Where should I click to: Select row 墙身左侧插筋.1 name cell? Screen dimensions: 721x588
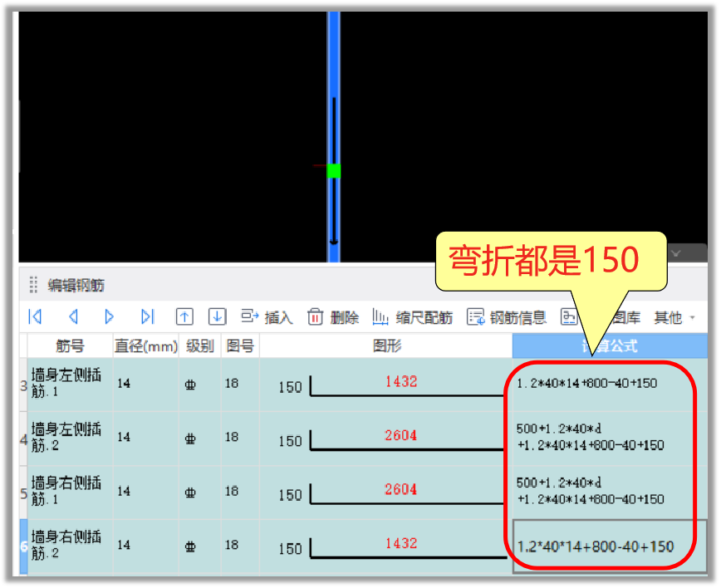(x=70, y=385)
